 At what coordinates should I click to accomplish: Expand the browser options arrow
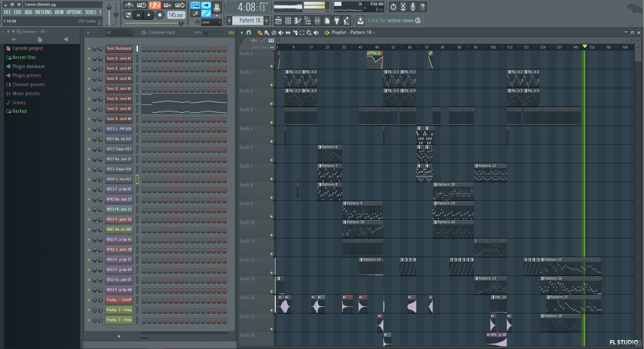point(3,32)
